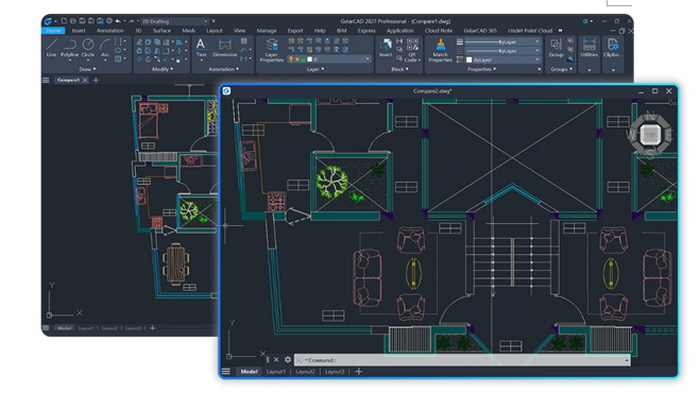700x394 pixels.
Task: Click the Rotate tool in Modify panel
Action: point(148,59)
